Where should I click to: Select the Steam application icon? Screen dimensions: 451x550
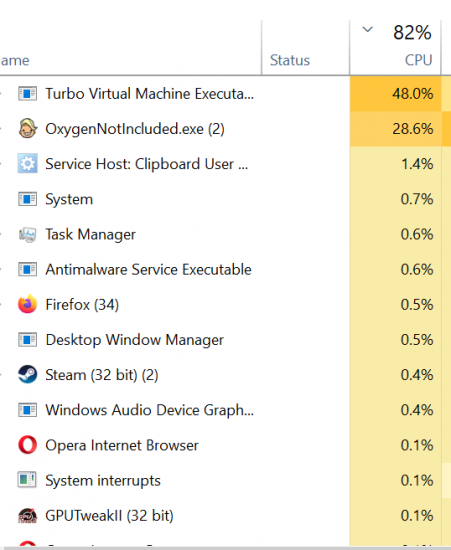tap(27, 374)
